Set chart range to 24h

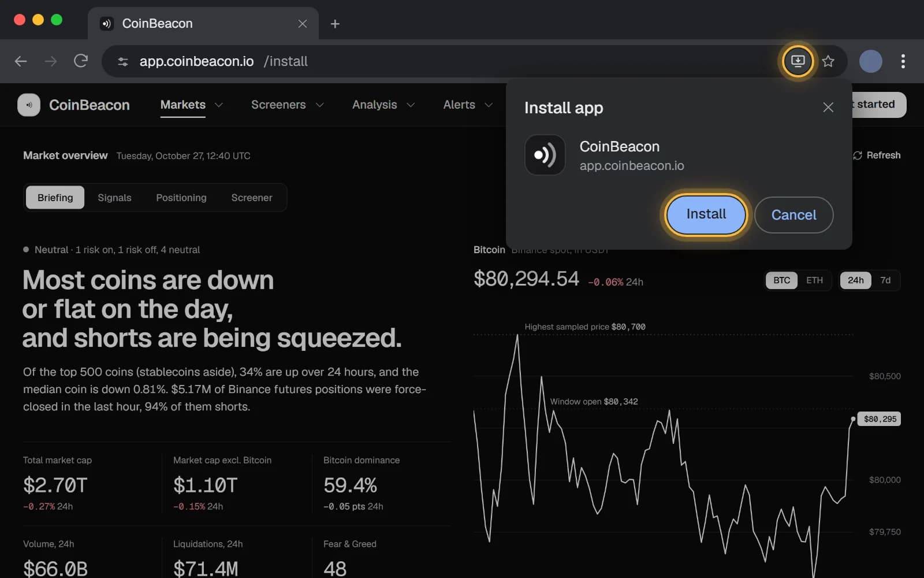coord(855,280)
